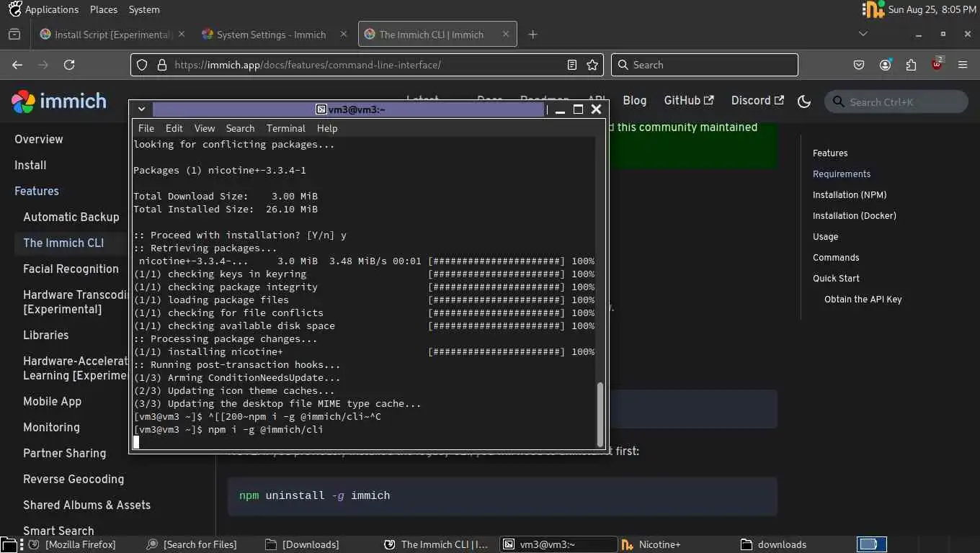Open terminal Help menu

[x=327, y=128]
